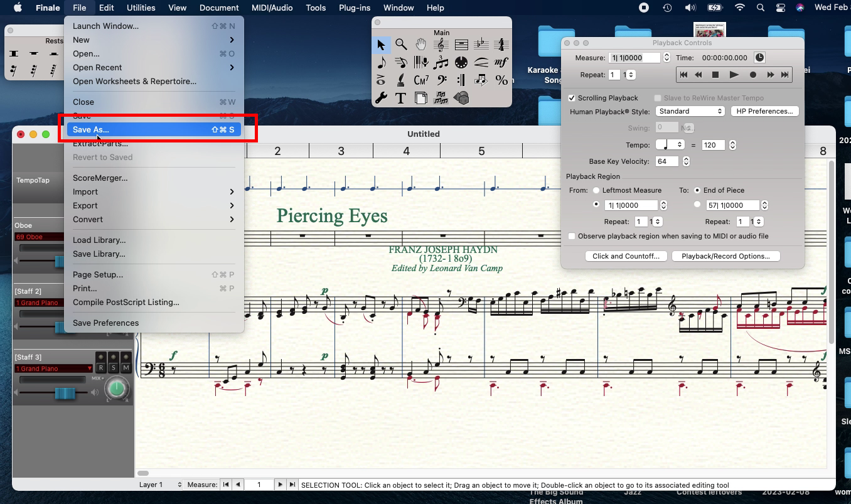The width and height of the screenshot is (851, 504).
Task: Choose the Time Signature 4/4 tool
Action: [x=501, y=45]
